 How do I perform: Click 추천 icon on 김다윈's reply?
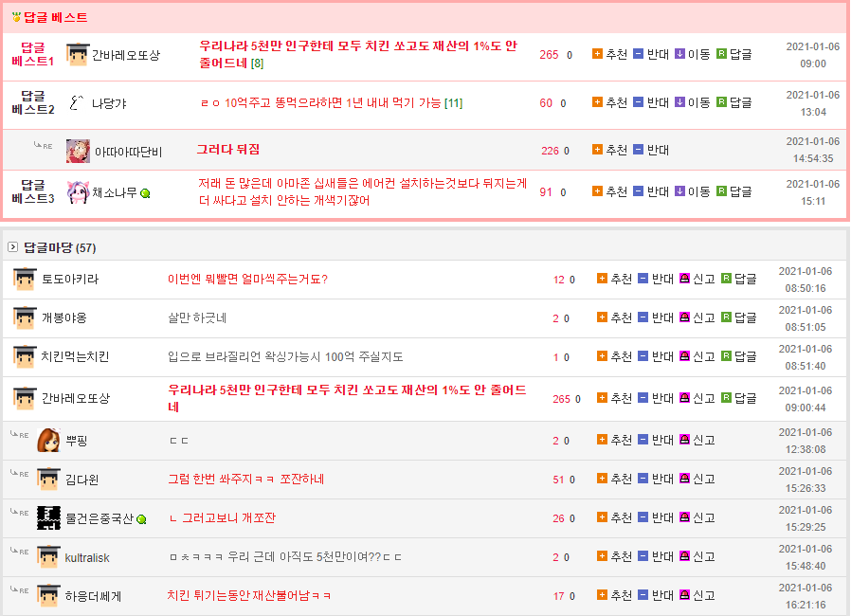602,479
